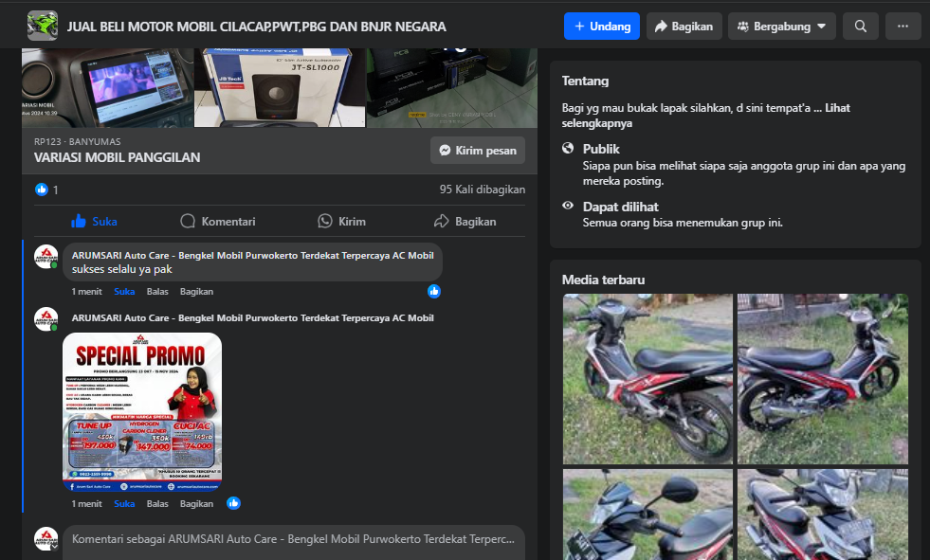This screenshot has height=560, width=930.
Task: Click Bagikan on 'sukses selalu ya pak' comment
Action: 196,292
